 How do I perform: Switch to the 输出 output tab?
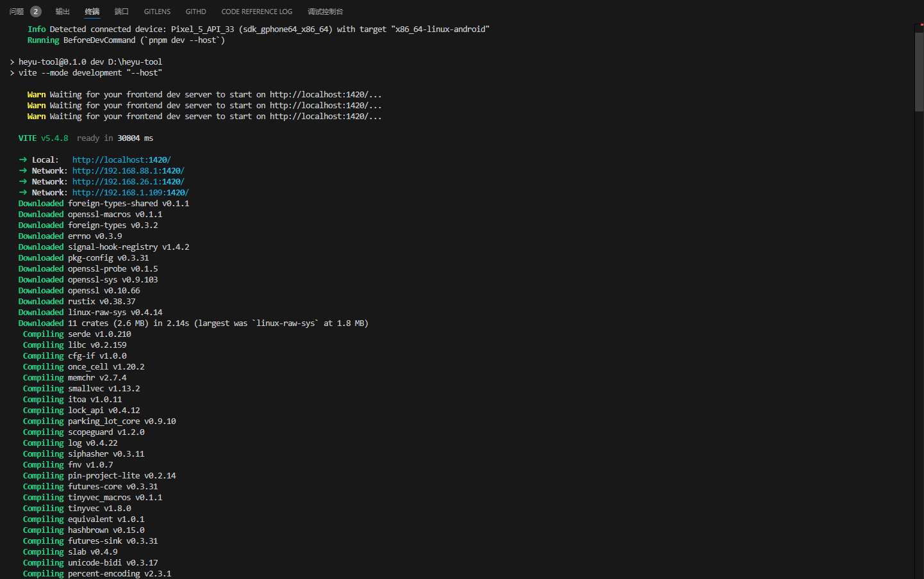[x=63, y=12]
